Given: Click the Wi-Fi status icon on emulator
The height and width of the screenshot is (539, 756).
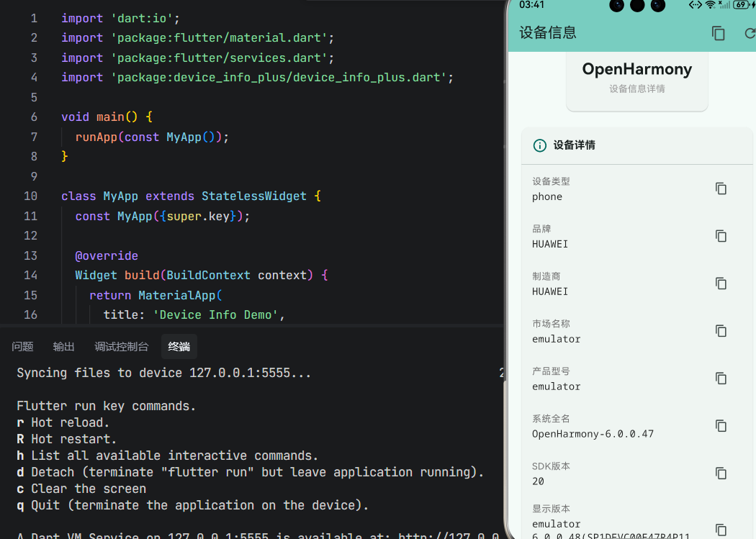Looking at the screenshot, I should [710, 5].
